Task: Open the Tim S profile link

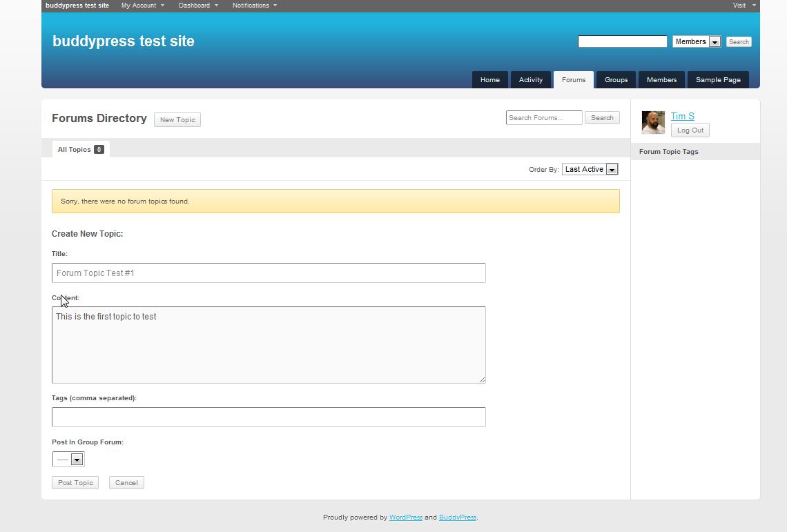Action: pos(683,117)
